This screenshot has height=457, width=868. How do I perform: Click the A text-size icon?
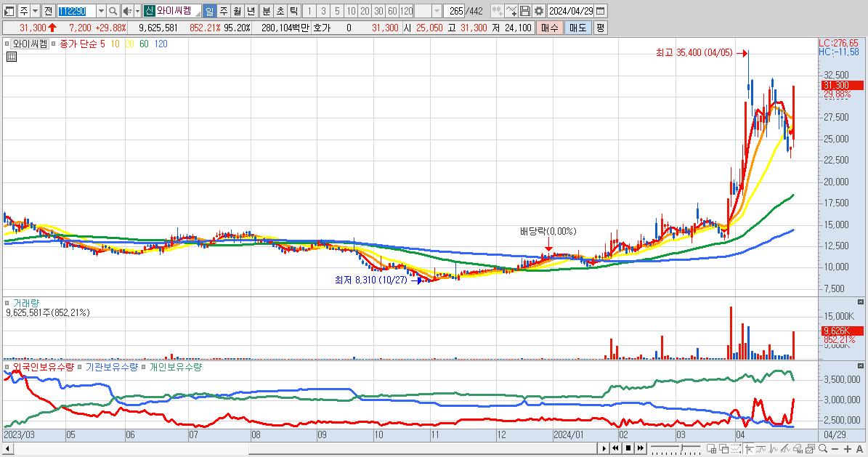pyautogui.click(x=859, y=449)
